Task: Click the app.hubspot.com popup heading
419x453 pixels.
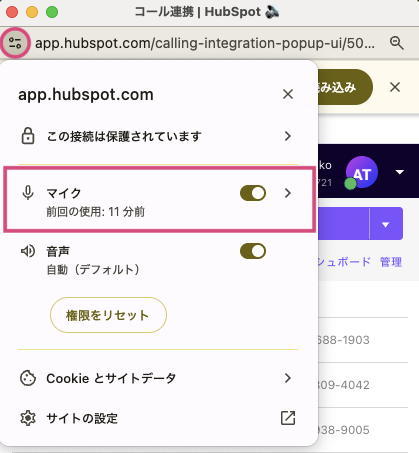Action: click(x=86, y=95)
